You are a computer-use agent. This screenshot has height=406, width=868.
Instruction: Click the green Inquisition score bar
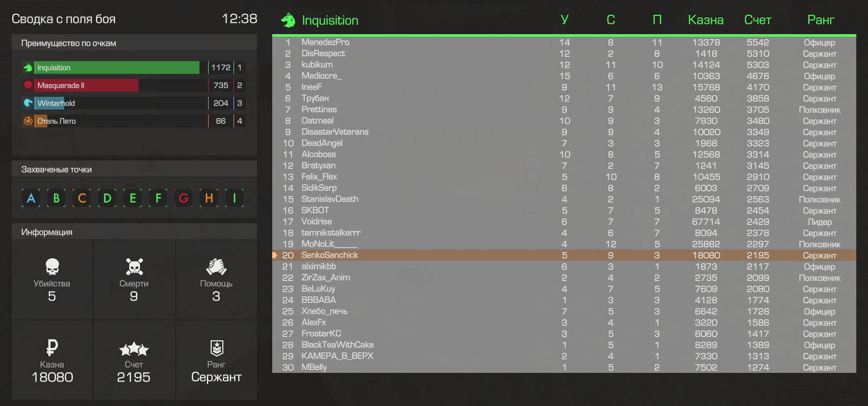pyautogui.click(x=117, y=67)
